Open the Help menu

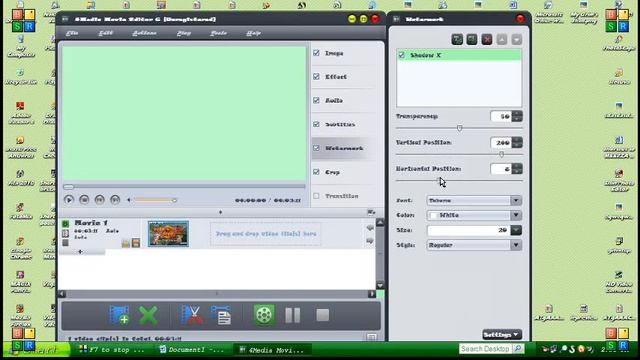pos(253,33)
